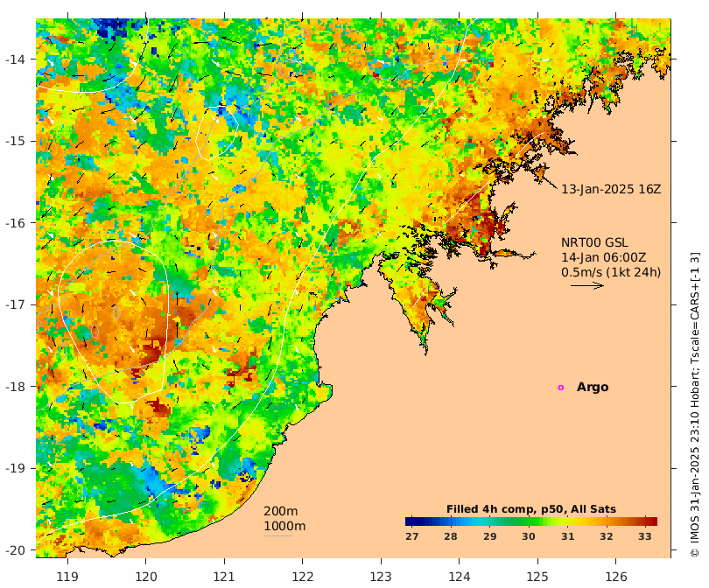Click the longitude label '126'
The width and height of the screenshot is (709, 588).
(x=616, y=577)
